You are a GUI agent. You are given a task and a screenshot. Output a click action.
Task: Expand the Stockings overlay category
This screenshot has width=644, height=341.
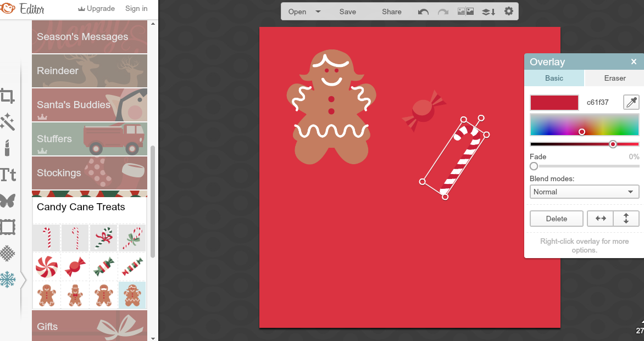tap(89, 173)
